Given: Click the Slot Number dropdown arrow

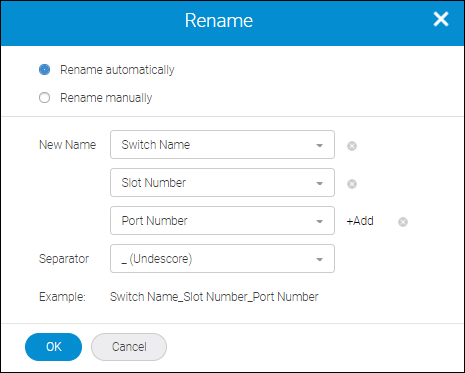Looking at the screenshot, I should click(x=319, y=183).
